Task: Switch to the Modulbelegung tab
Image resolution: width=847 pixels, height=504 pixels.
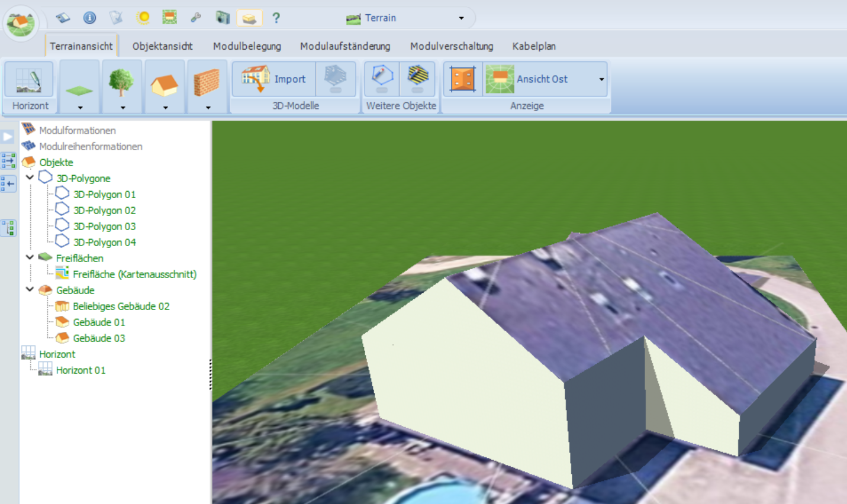Action: [247, 46]
